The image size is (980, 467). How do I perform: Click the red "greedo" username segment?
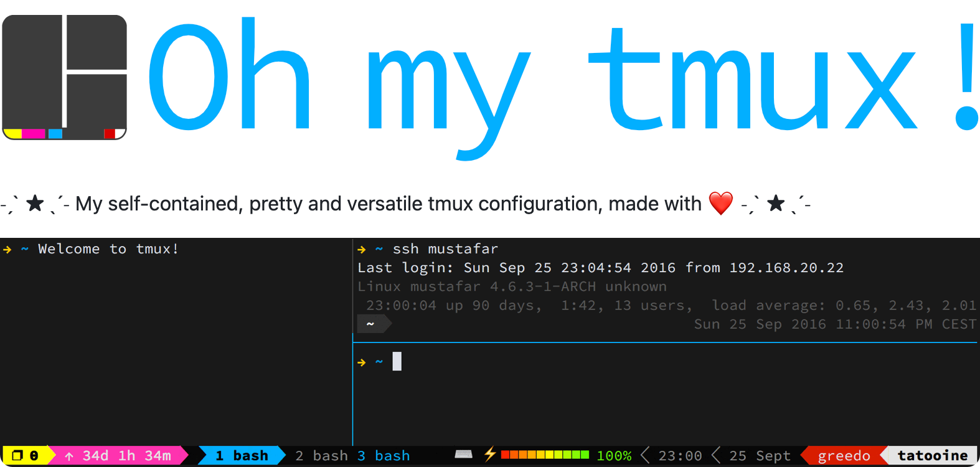tap(844, 456)
